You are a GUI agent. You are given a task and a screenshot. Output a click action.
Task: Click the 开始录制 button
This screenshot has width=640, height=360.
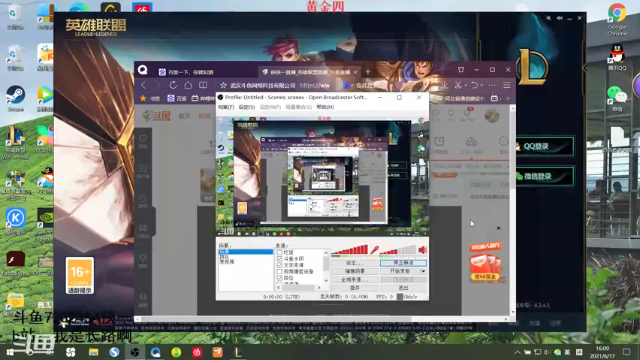tap(400, 271)
